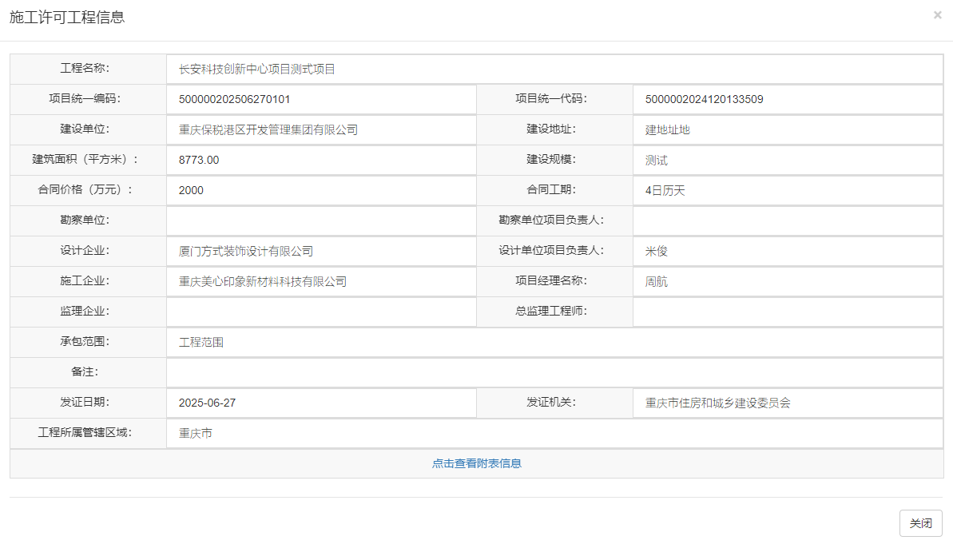
Task: Click the 重庆美心印象新材料科技有限公司 contractor link
Action: pos(262,281)
